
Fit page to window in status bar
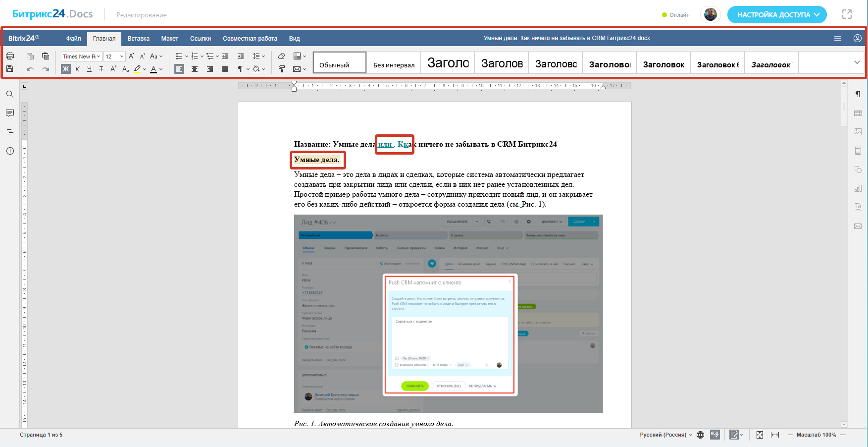(x=760, y=435)
